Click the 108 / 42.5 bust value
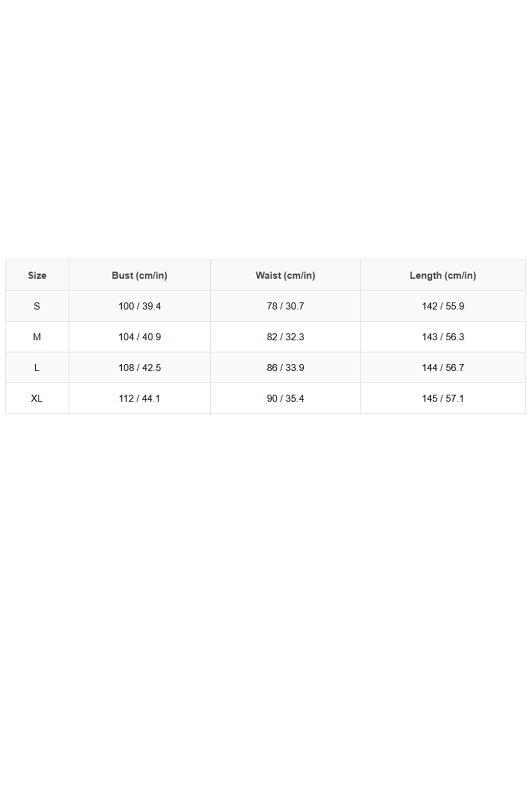The width and height of the screenshot is (532, 798). [x=140, y=368]
